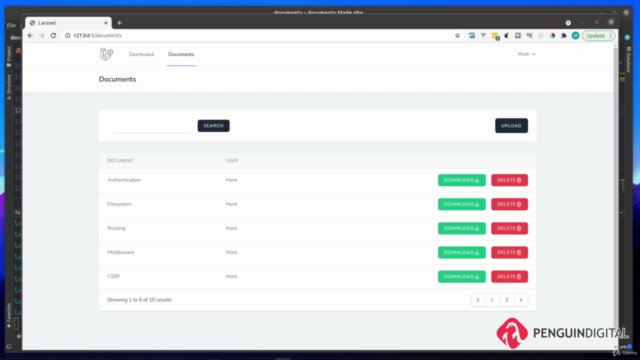The width and height of the screenshot is (640, 360).
Task: Click the colorful circle extension icon
Action: pos(552,36)
